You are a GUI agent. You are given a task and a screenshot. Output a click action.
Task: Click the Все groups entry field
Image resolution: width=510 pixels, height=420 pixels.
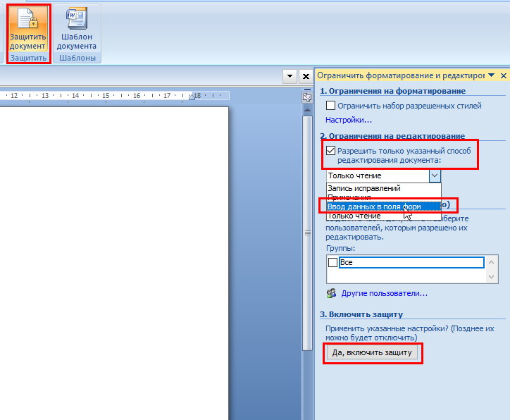pyautogui.click(x=411, y=262)
